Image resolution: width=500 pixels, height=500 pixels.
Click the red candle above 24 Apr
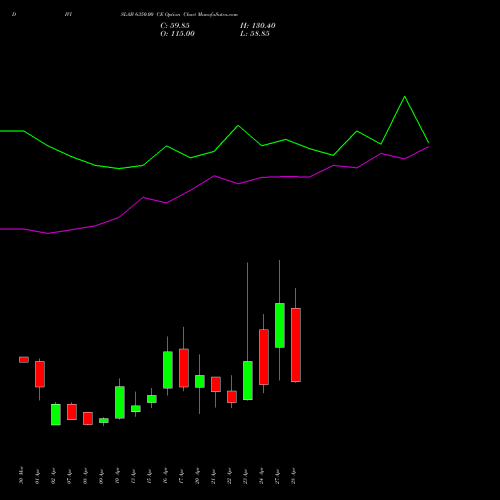[x=264, y=357]
